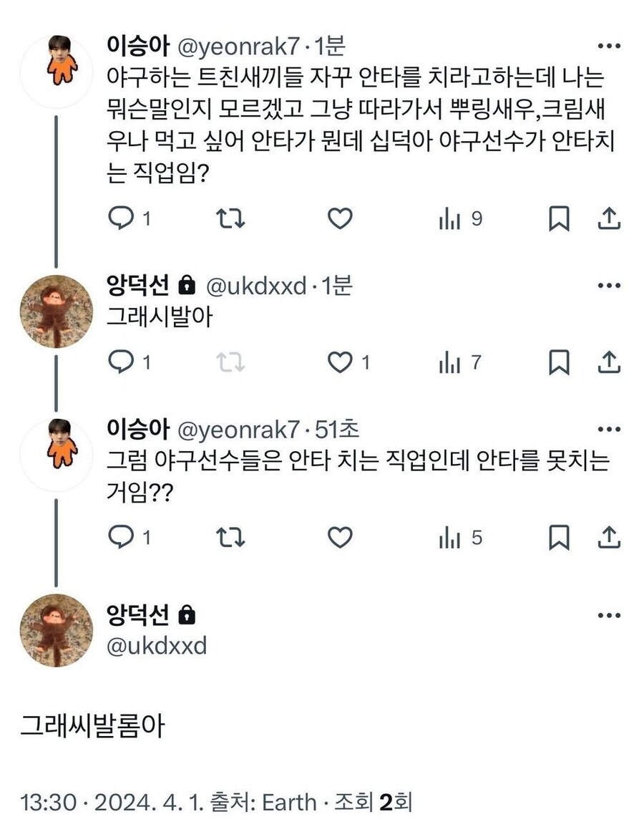Viewport: 644px width, 832px height.
Task: Like the first tweet by 이승아
Action: click(x=340, y=219)
